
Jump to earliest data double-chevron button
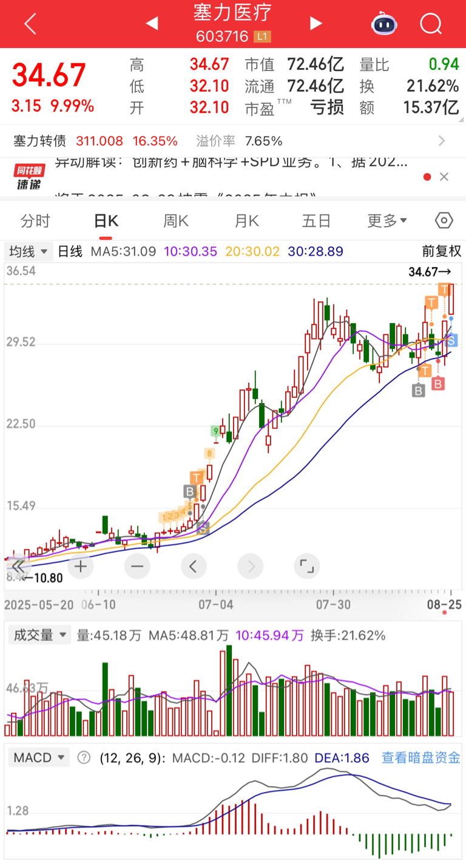[x=19, y=567]
